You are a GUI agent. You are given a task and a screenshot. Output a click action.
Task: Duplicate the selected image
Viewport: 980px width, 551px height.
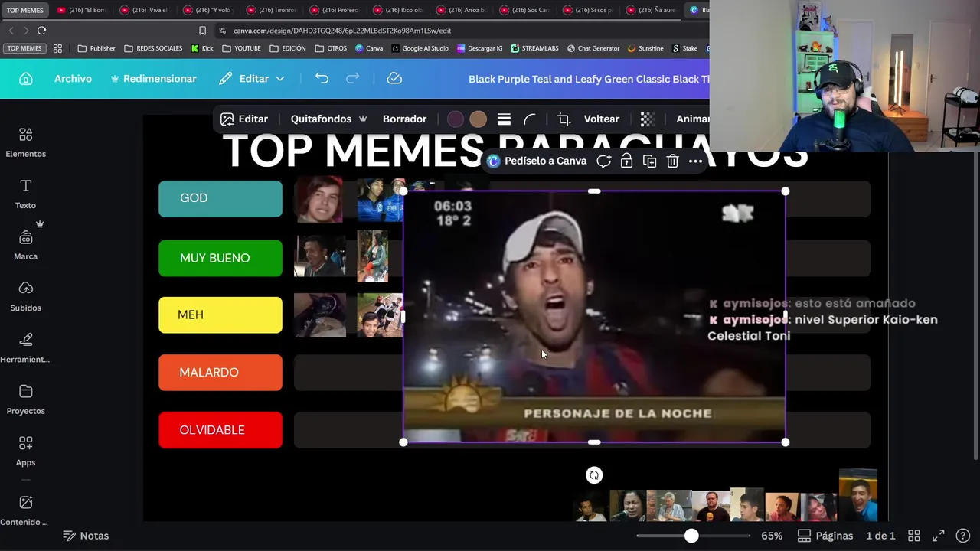pyautogui.click(x=649, y=161)
